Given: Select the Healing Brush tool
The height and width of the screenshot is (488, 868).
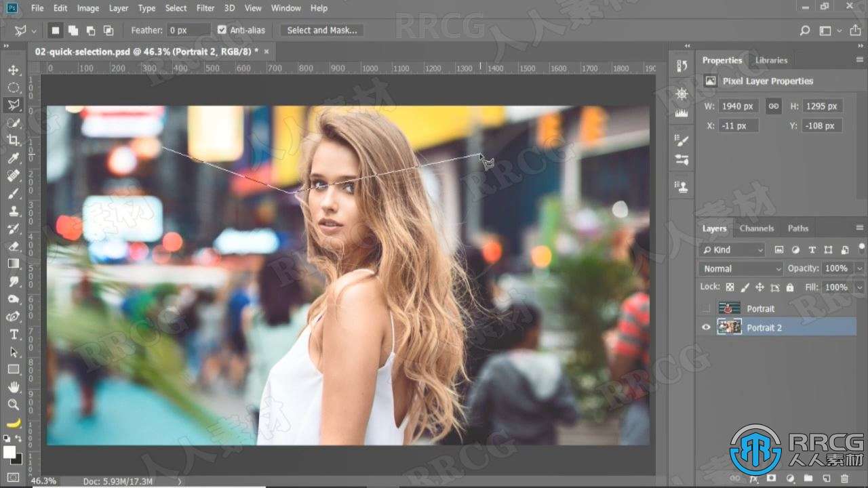Looking at the screenshot, I should pos(14,176).
